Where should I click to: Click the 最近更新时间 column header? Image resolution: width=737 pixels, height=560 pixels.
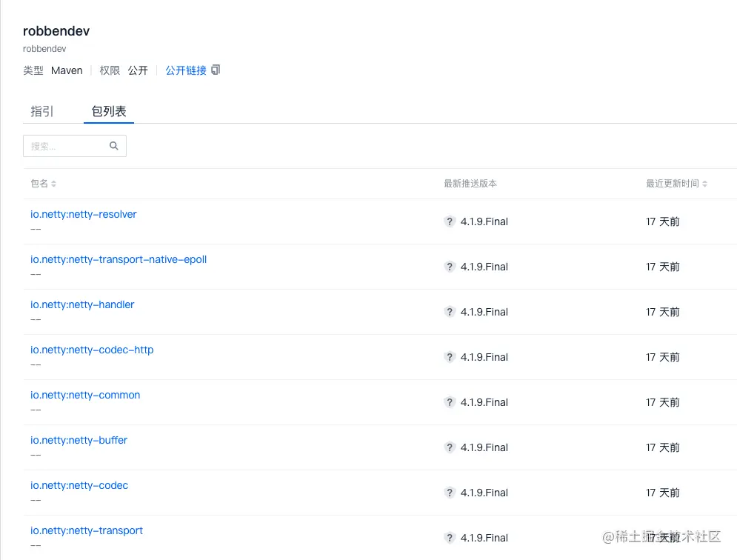(x=672, y=184)
